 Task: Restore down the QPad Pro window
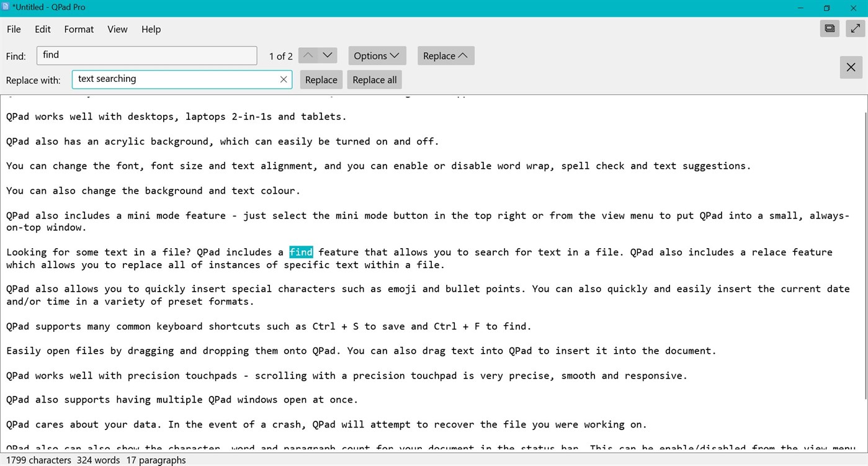click(826, 8)
